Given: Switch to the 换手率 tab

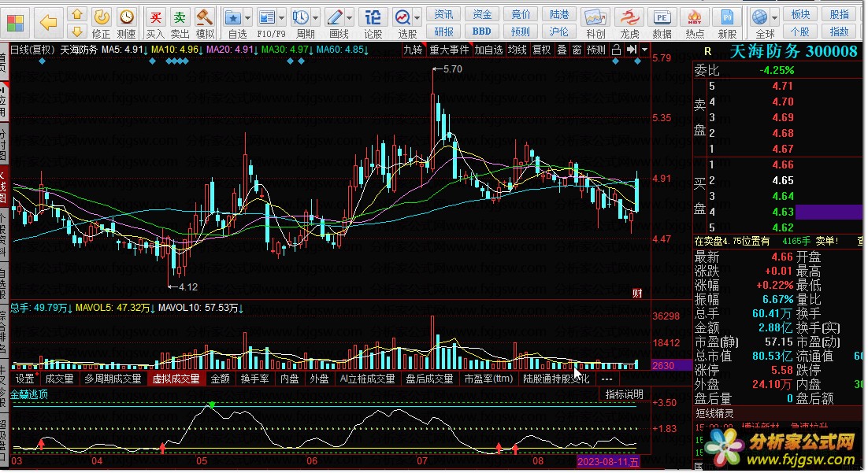Looking at the screenshot, I should (254, 379).
